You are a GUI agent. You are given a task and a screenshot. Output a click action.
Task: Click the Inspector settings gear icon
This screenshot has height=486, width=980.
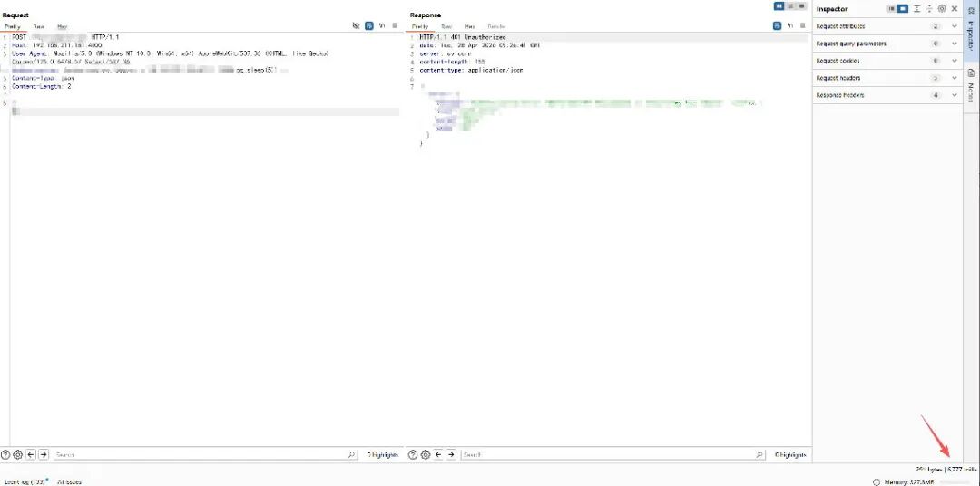point(942,8)
